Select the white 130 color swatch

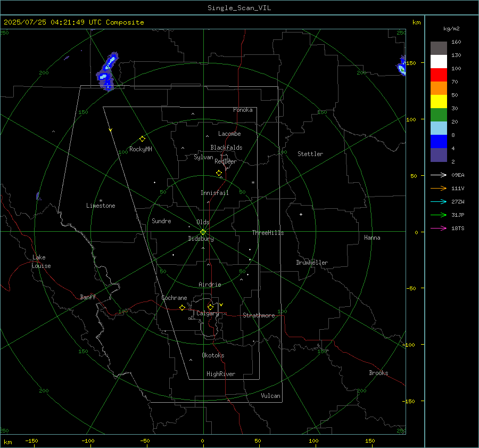point(439,62)
